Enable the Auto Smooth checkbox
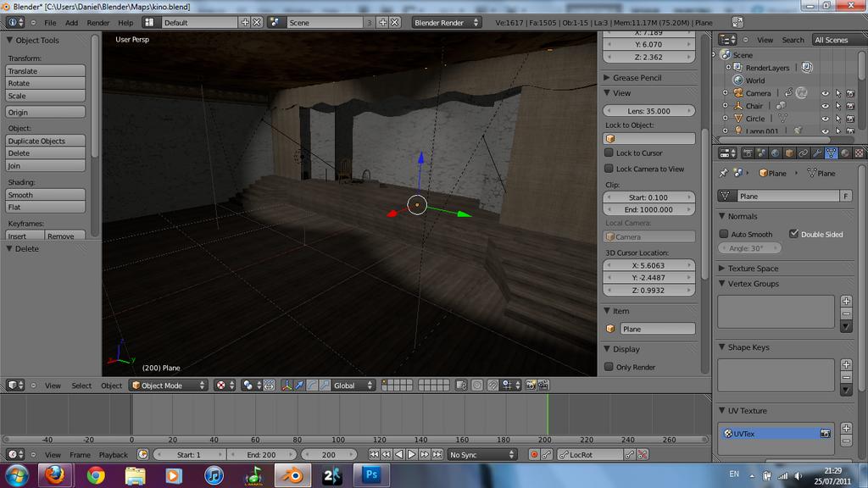 724,234
